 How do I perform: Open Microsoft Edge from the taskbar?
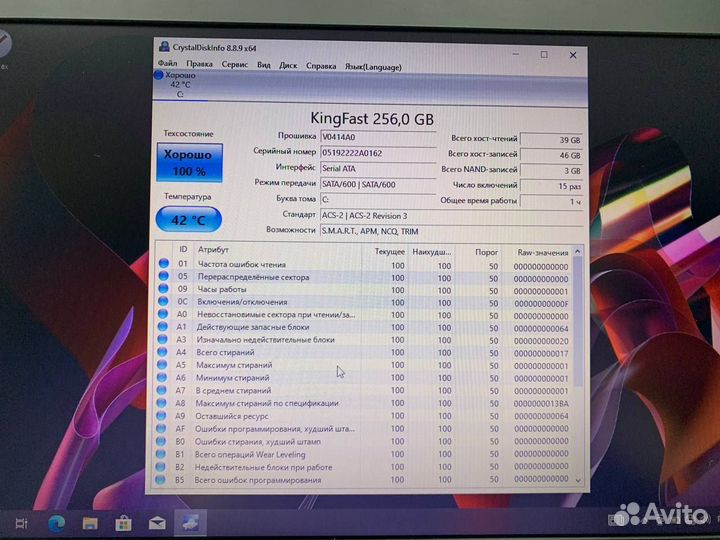click(55, 522)
